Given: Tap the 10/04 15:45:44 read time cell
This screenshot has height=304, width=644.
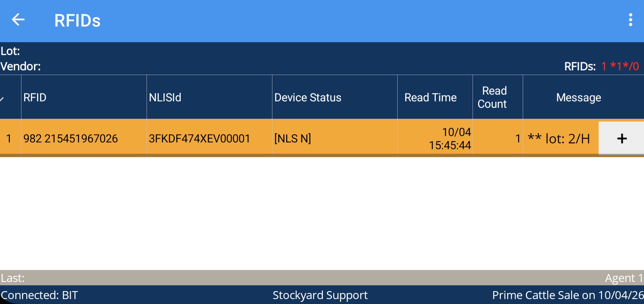Looking at the screenshot, I should tap(450, 139).
